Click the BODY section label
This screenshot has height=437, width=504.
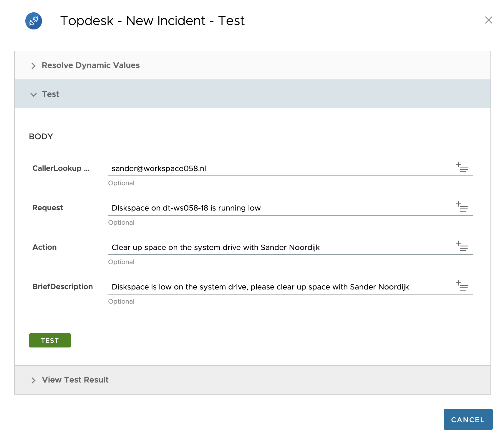pos(41,136)
